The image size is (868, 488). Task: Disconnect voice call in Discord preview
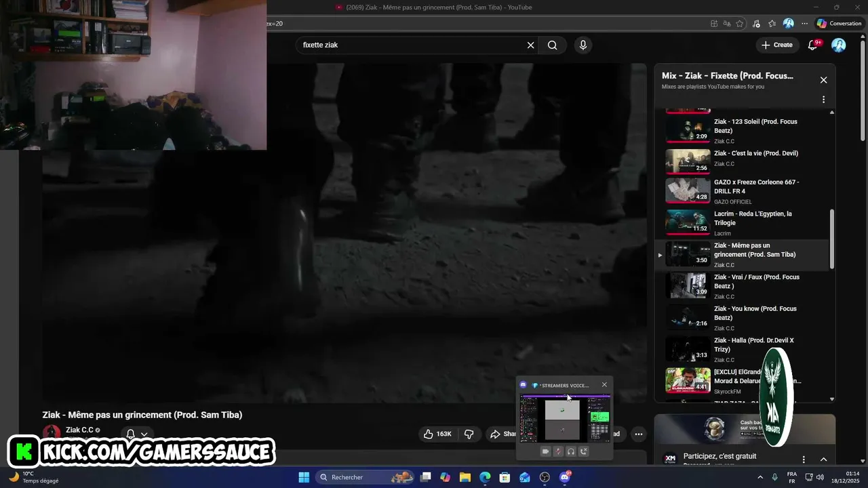[584, 451]
